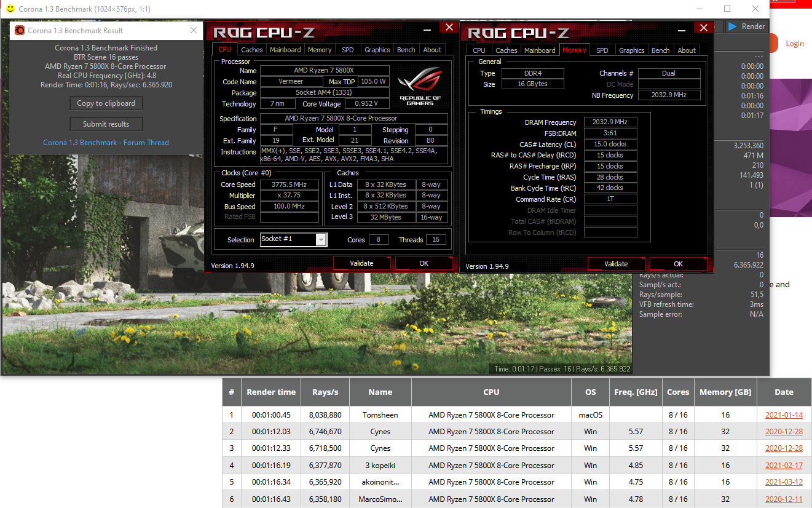Close the left ROG CPU-Z window
The image size is (812, 508).
tap(449, 27)
